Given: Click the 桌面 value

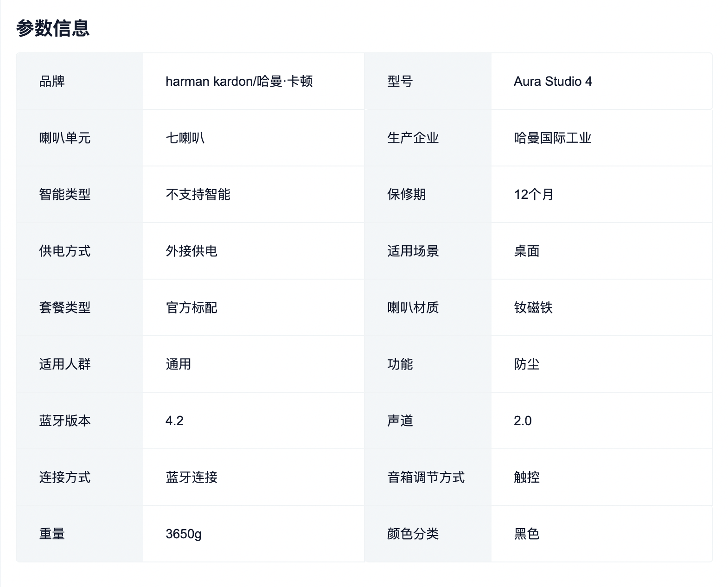Looking at the screenshot, I should (x=527, y=251).
